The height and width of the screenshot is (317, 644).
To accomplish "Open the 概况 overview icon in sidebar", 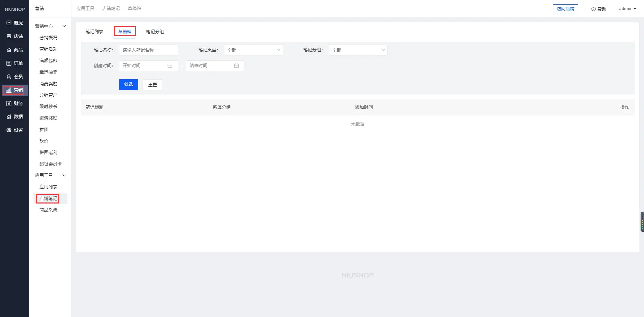I will click(x=9, y=23).
